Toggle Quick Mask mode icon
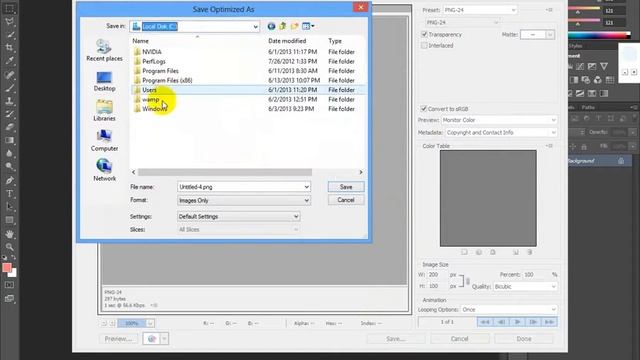The height and width of the screenshot is (360, 640). click(9, 285)
